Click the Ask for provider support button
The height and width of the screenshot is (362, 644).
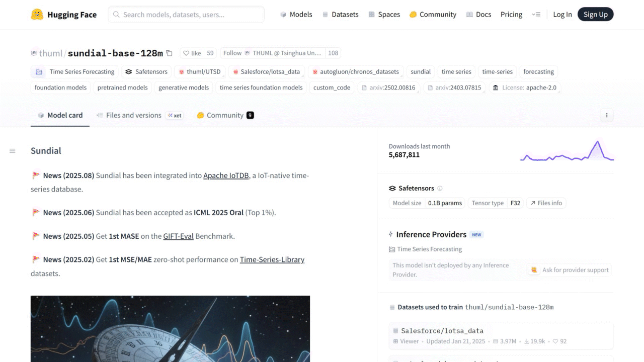(570, 270)
